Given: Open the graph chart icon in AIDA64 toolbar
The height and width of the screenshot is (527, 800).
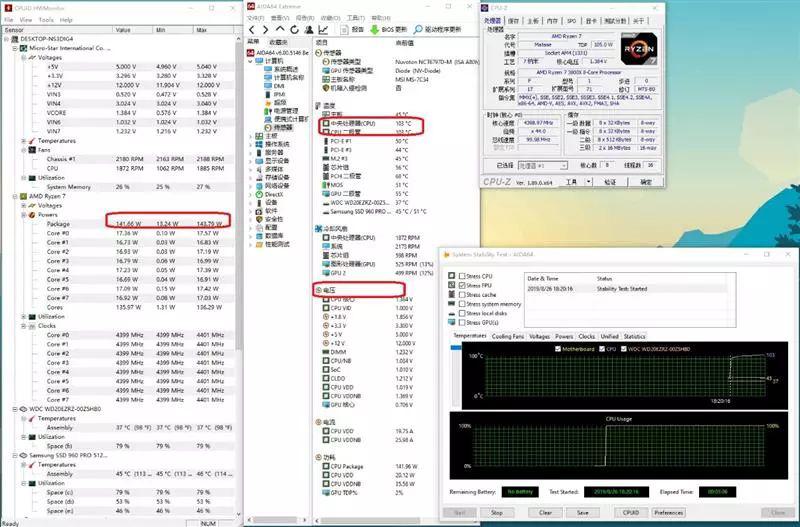Looking at the screenshot, I should click(323, 30).
